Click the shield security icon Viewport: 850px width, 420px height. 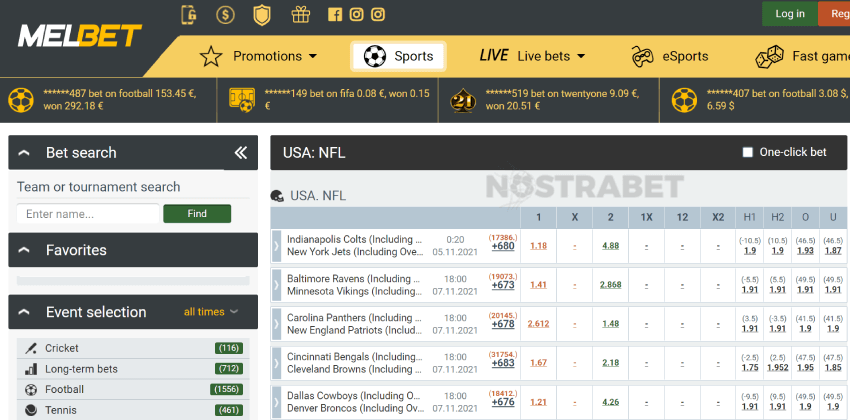point(262,15)
